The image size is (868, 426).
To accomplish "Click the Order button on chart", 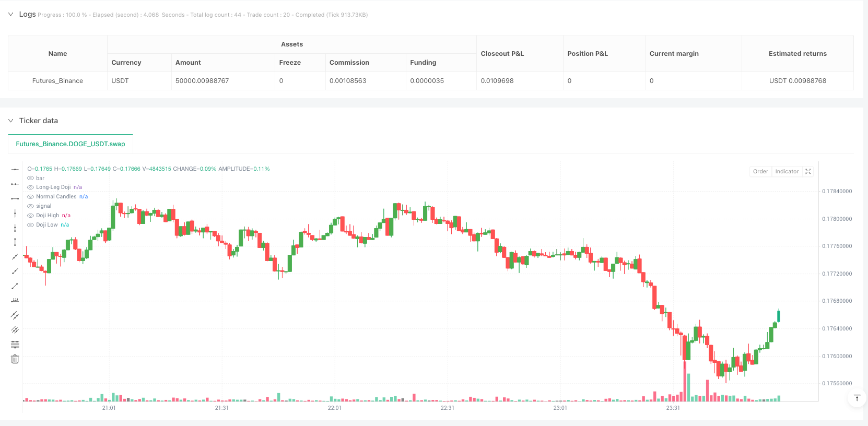I will pyautogui.click(x=760, y=172).
